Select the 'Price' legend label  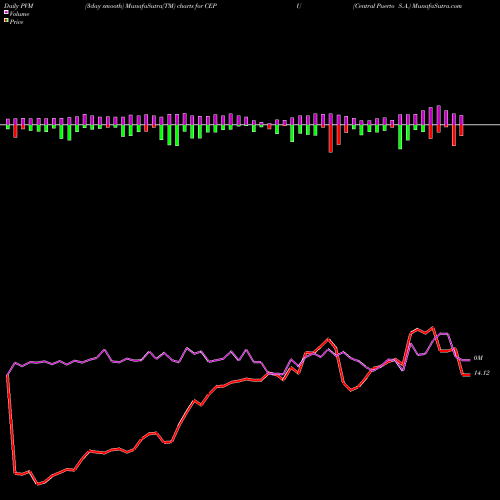(16, 22)
